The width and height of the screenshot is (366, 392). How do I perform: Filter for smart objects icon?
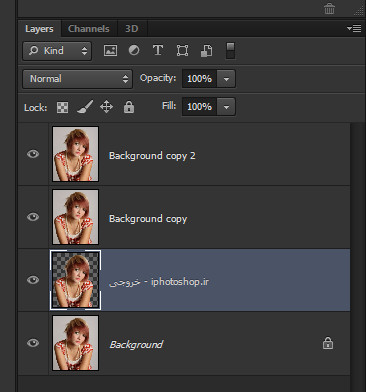[206, 51]
